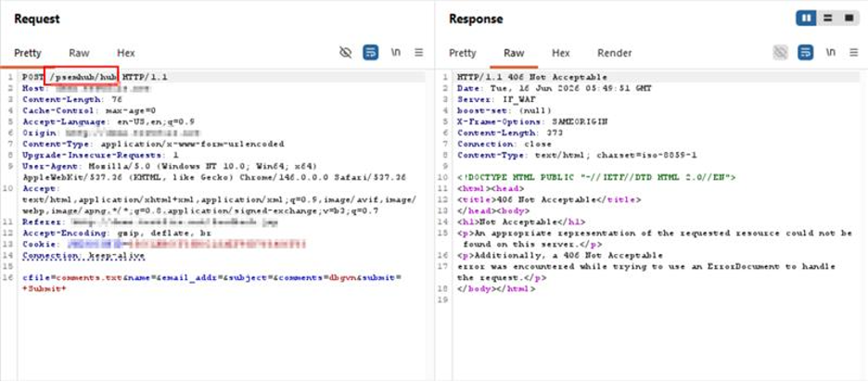
Task: Open Response panel hamburger options menu
Action: coord(853,53)
